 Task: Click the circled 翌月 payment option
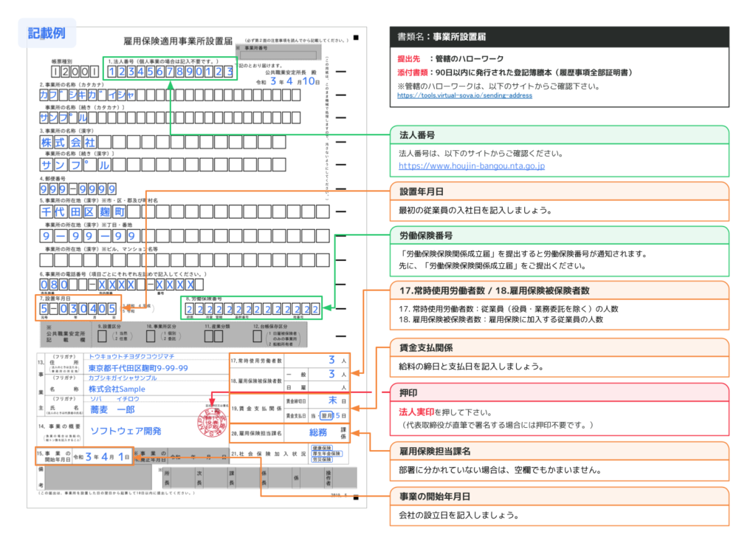tap(326, 415)
